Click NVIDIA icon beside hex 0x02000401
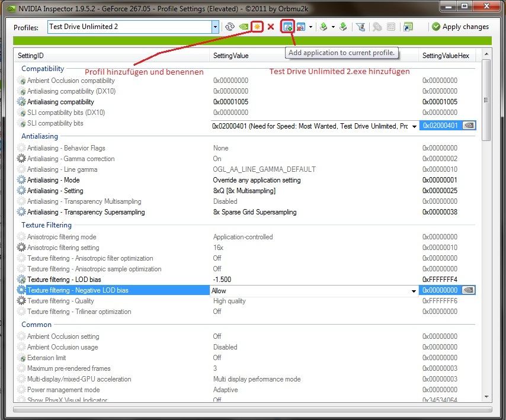Image resolution: width=506 pixels, height=420 pixels. tap(469, 126)
